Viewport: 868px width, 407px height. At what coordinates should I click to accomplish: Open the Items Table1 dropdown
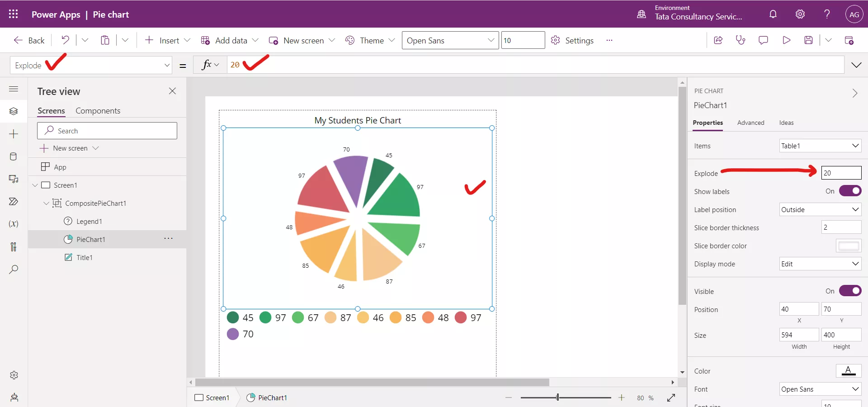click(x=820, y=145)
